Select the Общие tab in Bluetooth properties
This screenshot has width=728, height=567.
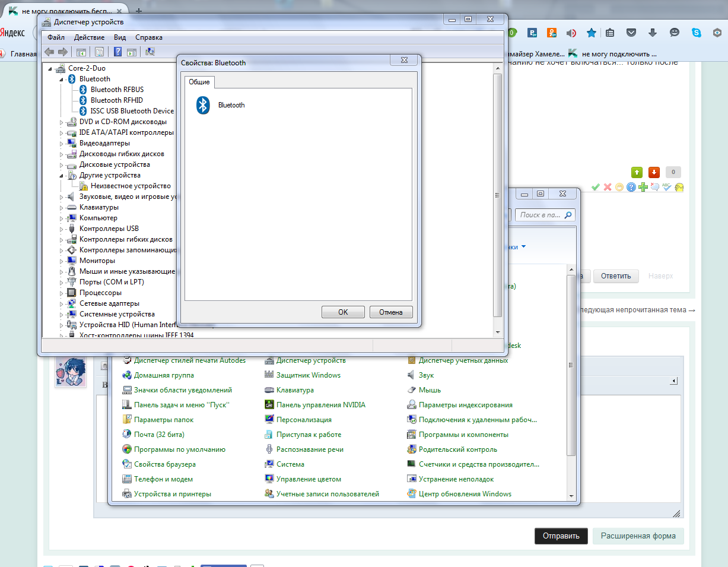tap(199, 82)
